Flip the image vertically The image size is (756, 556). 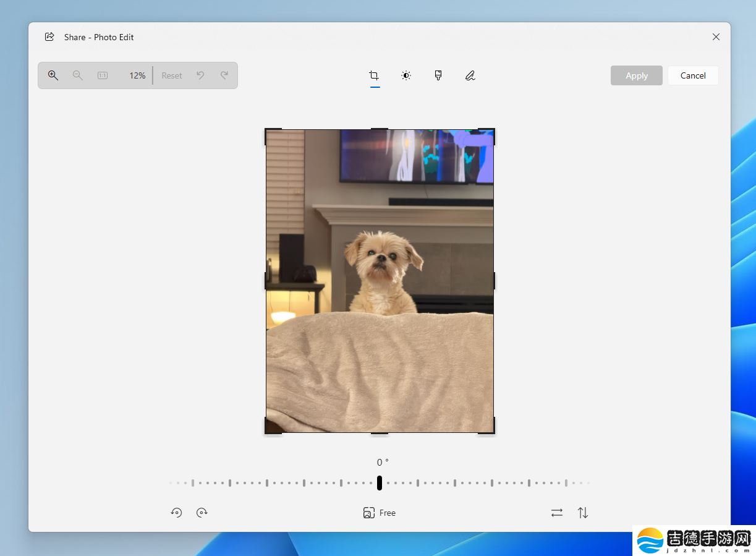(x=582, y=512)
